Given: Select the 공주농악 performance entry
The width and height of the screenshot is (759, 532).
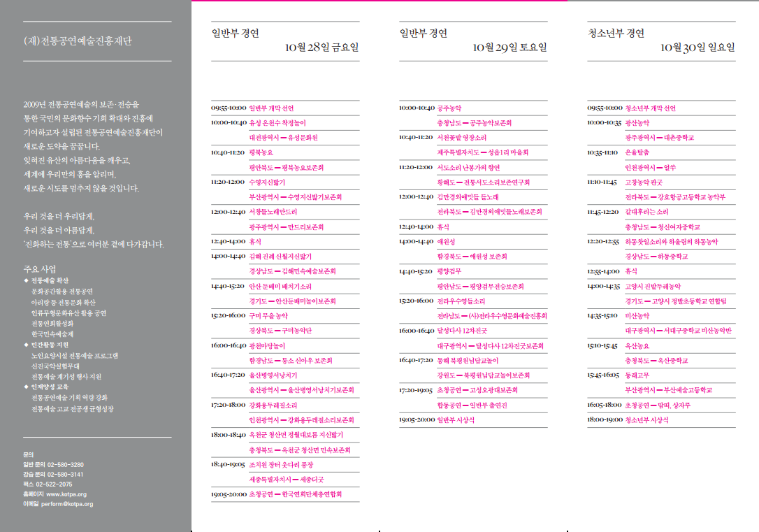Looking at the screenshot, I should 449,108.
